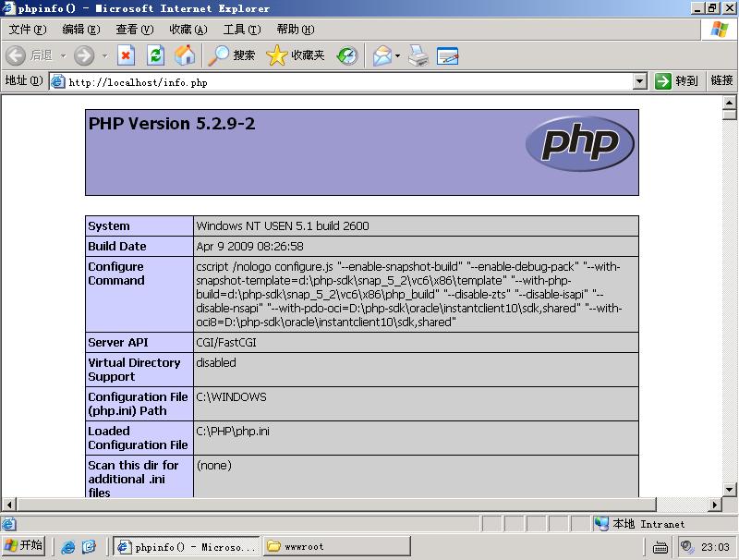Image resolution: width=739 pixels, height=560 pixels.
Task: Click 'Windows NT USEN 5.1 build 2600' value
Action: point(283,225)
